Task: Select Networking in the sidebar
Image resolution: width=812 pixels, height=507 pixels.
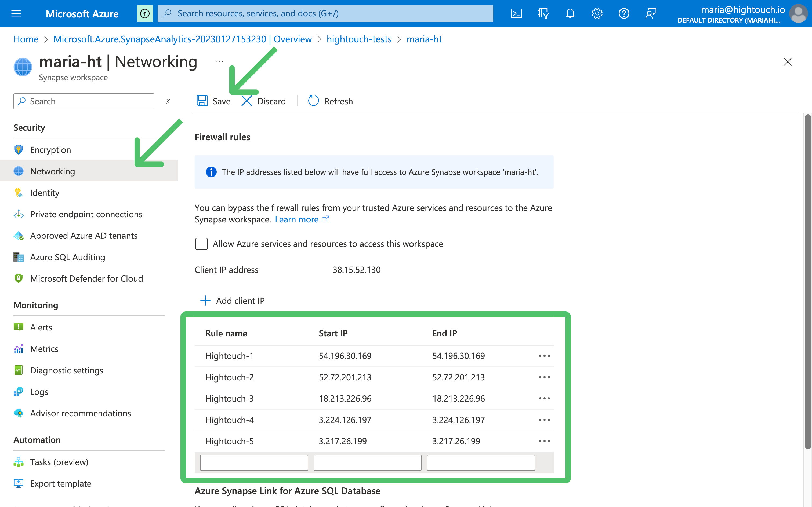Action: tap(52, 171)
